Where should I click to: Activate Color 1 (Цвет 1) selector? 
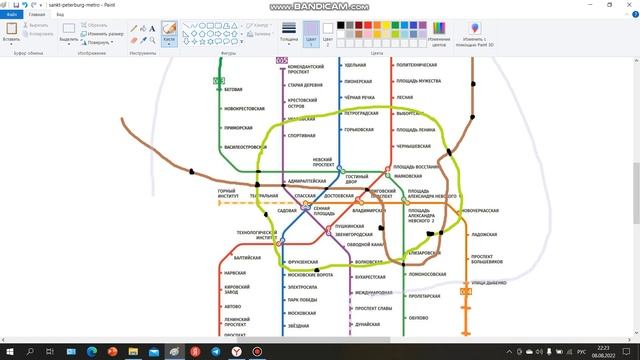[x=311, y=34]
